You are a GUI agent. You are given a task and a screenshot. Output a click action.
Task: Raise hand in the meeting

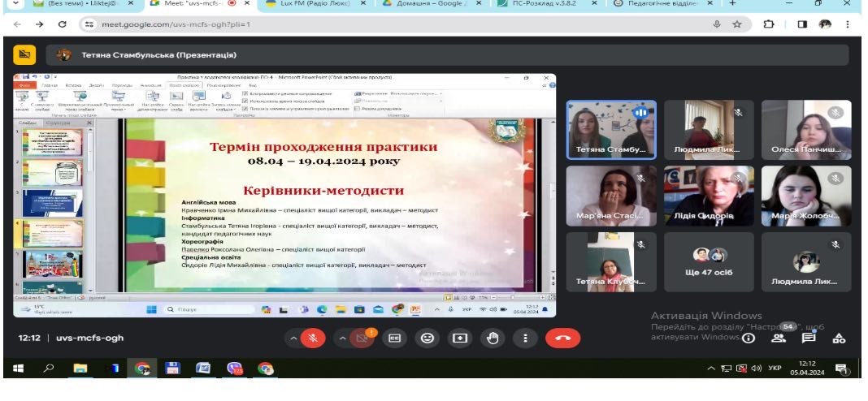[x=492, y=338]
